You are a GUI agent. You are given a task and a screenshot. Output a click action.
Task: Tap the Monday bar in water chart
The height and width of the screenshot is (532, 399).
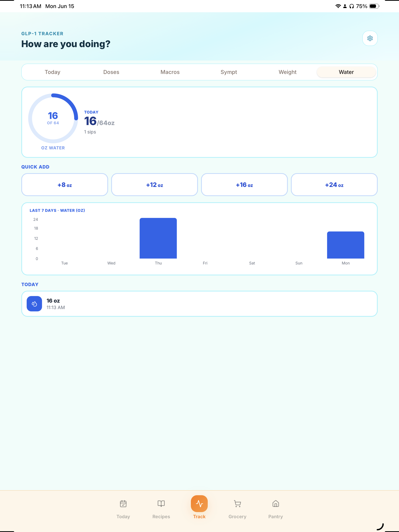(346, 245)
